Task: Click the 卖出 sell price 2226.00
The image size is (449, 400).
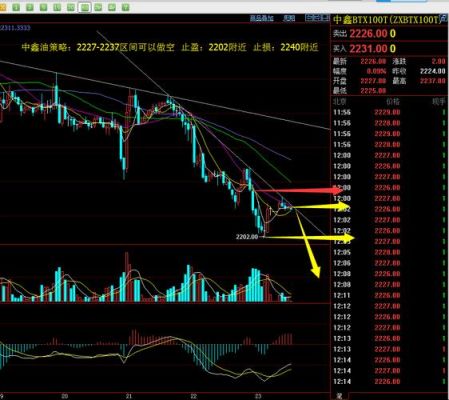Action: tap(368, 33)
